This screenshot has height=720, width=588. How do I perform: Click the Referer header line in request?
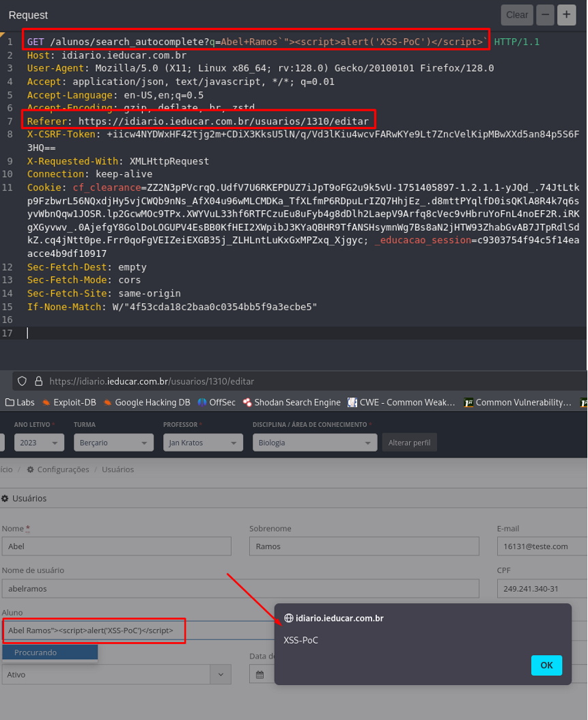click(x=198, y=121)
